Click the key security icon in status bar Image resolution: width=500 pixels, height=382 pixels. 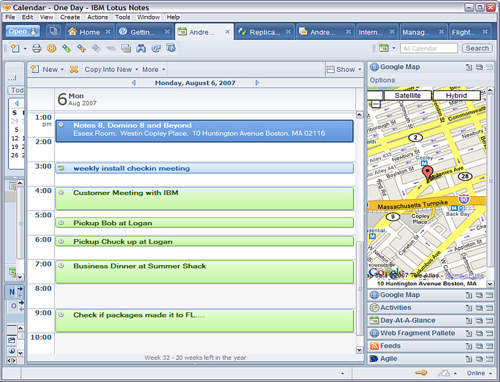coord(421,373)
